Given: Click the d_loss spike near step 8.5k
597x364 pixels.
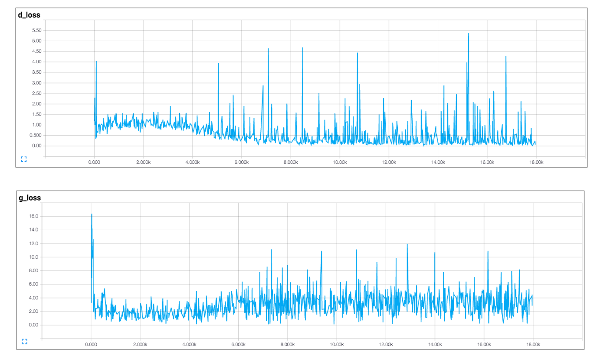Looking at the screenshot, I should (x=302, y=48).
